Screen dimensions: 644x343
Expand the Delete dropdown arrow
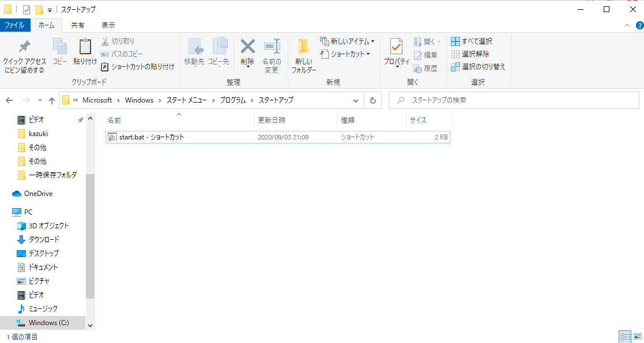pos(247,66)
